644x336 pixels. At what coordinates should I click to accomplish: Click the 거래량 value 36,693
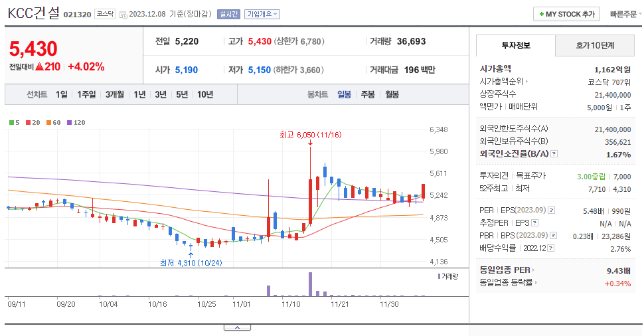click(411, 41)
